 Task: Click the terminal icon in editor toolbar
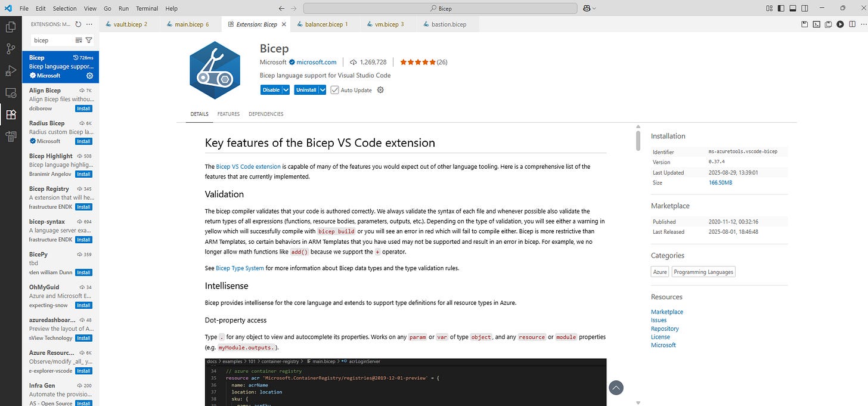(x=816, y=24)
